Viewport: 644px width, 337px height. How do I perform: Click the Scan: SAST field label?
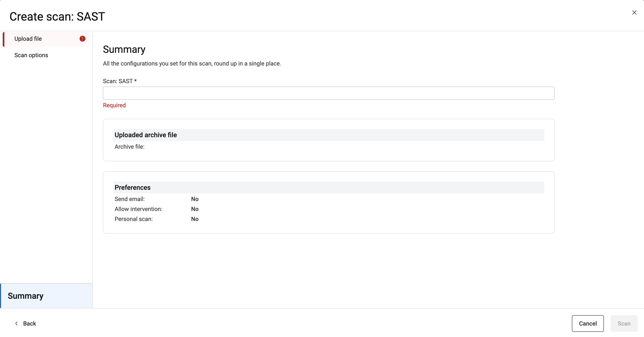(x=119, y=81)
